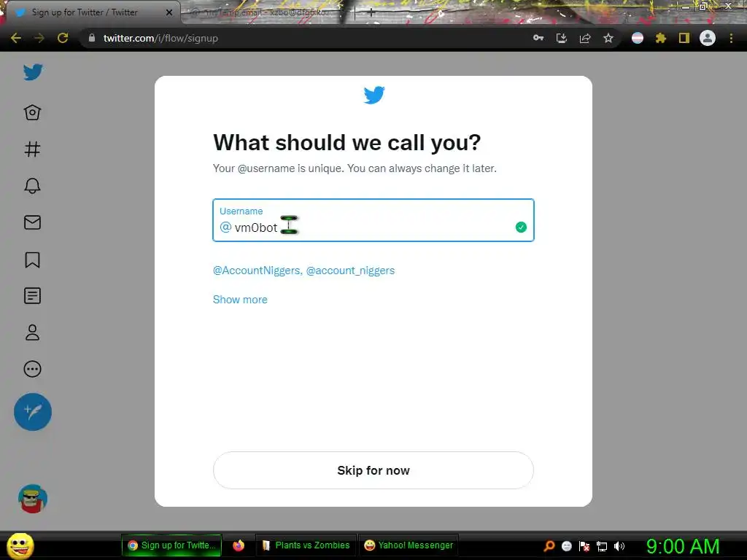Image resolution: width=747 pixels, height=560 pixels.
Task: Click the key saved-passwords icon
Action: (x=538, y=38)
